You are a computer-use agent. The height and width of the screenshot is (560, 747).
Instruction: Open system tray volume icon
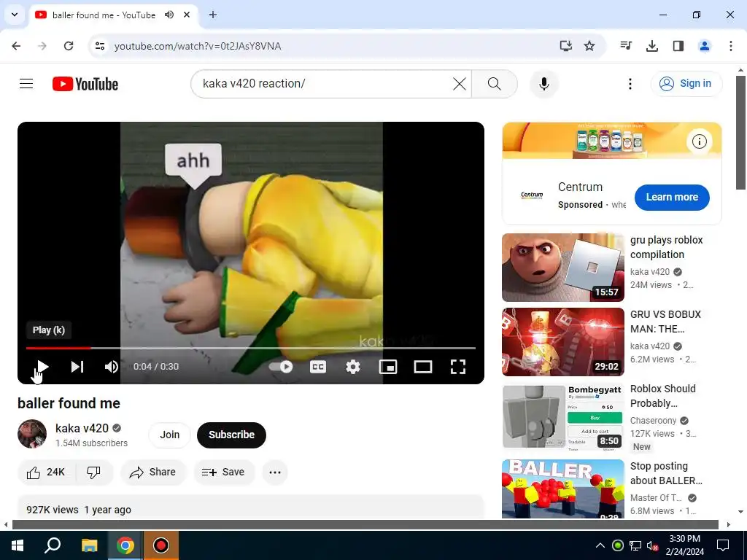652,545
